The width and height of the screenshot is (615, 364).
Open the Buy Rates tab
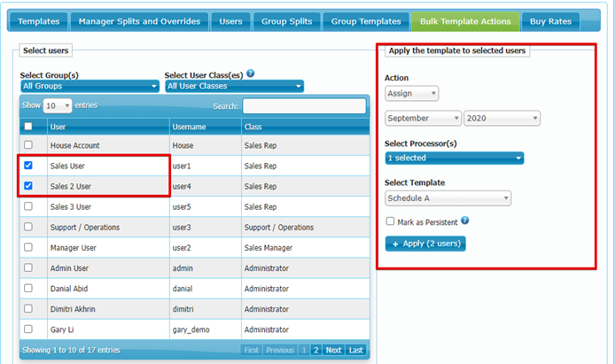coord(549,20)
